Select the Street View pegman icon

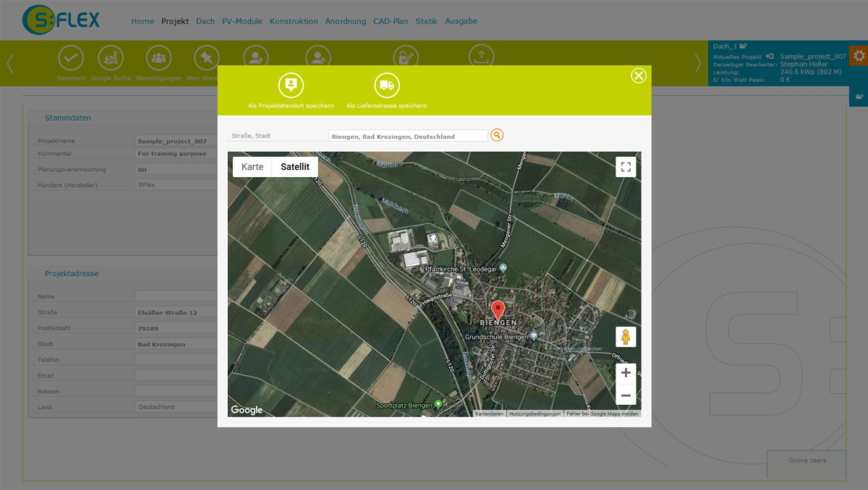coord(626,338)
